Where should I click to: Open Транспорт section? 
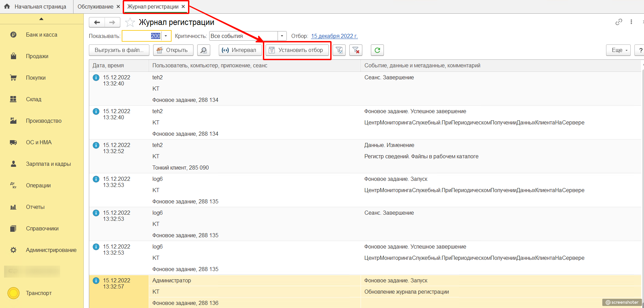pyautogui.click(x=42, y=293)
